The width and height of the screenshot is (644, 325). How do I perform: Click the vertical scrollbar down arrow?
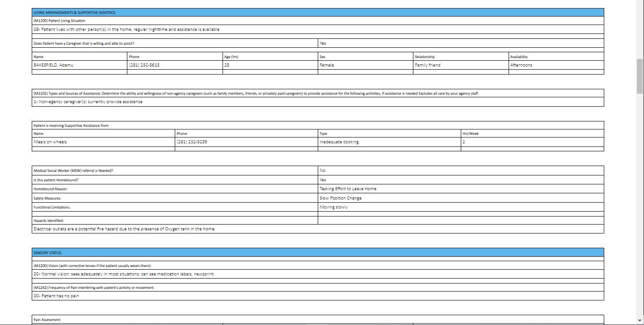coord(640,321)
